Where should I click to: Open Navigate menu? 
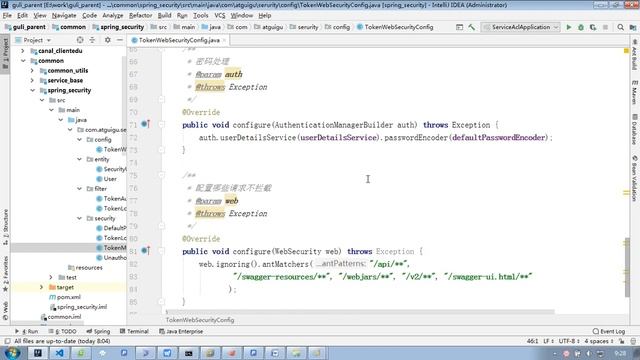pos(64,16)
